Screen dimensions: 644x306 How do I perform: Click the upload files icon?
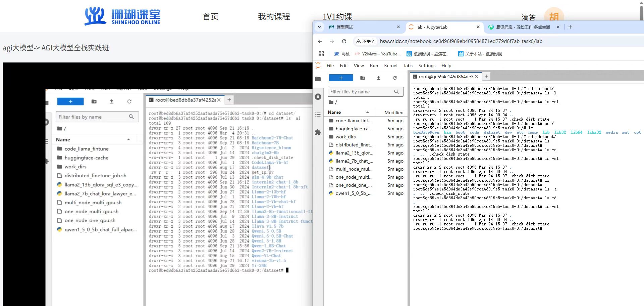[x=379, y=78]
